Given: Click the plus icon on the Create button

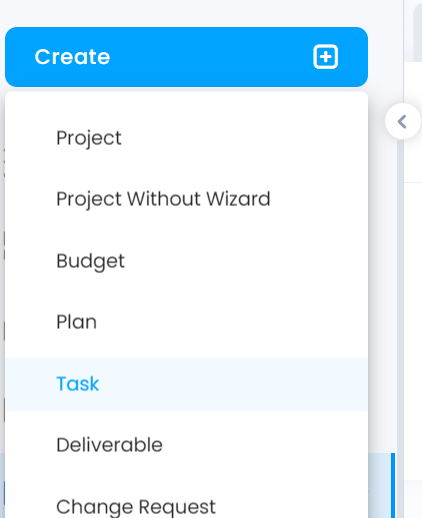Looking at the screenshot, I should (325, 57).
